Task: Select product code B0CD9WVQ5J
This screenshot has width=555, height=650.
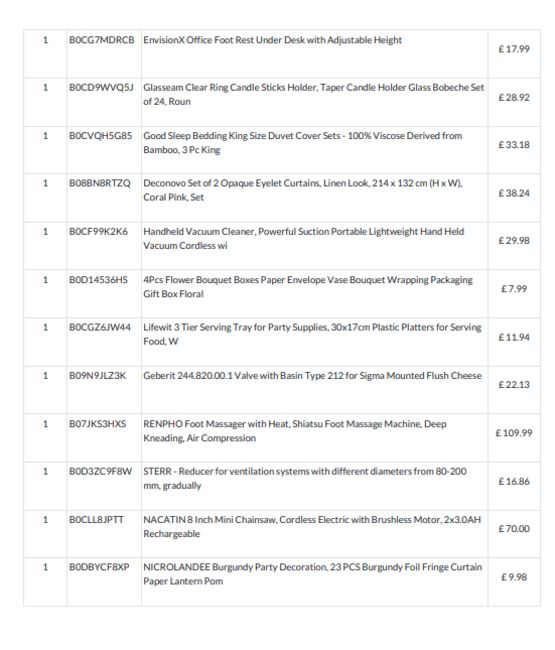Action: click(101, 87)
